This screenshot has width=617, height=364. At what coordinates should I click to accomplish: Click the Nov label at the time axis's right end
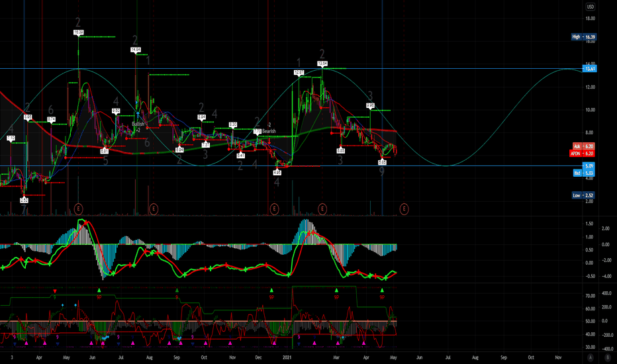pyautogui.click(x=558, y=357)
